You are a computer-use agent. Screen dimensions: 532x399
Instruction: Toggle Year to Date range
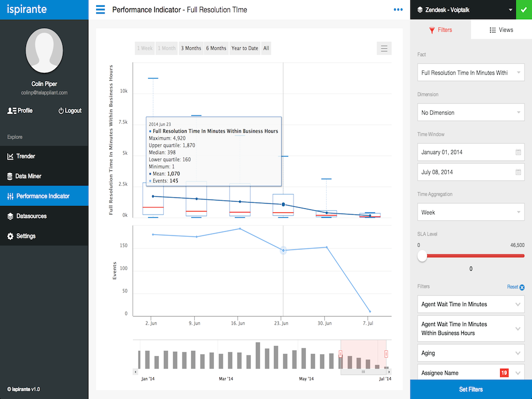point(245,48)
